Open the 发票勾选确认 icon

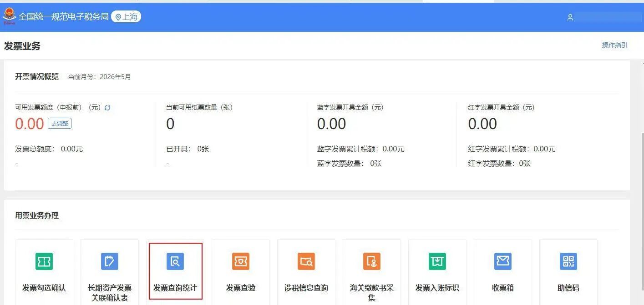pyautogui.click(x=44, y=261)
